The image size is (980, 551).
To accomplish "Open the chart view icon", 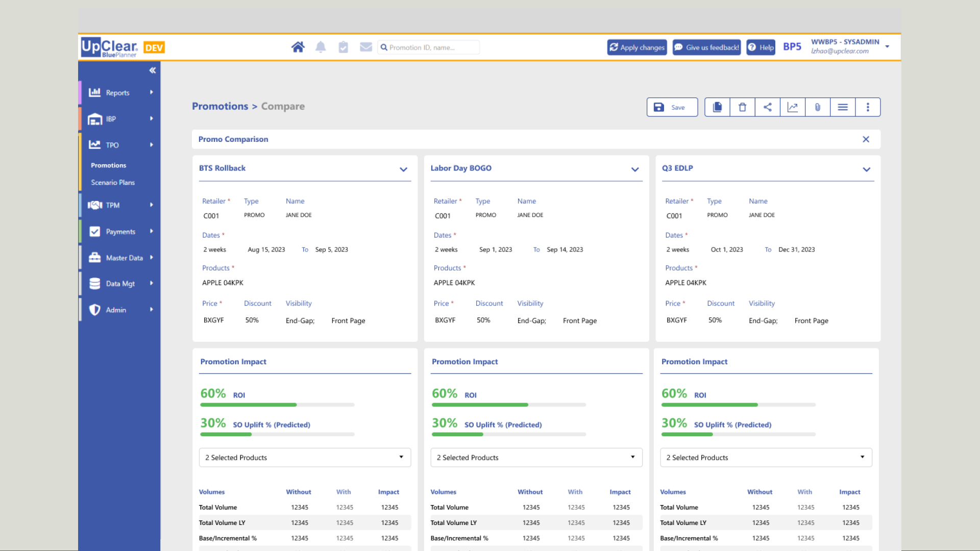I will tap(793, 107).
